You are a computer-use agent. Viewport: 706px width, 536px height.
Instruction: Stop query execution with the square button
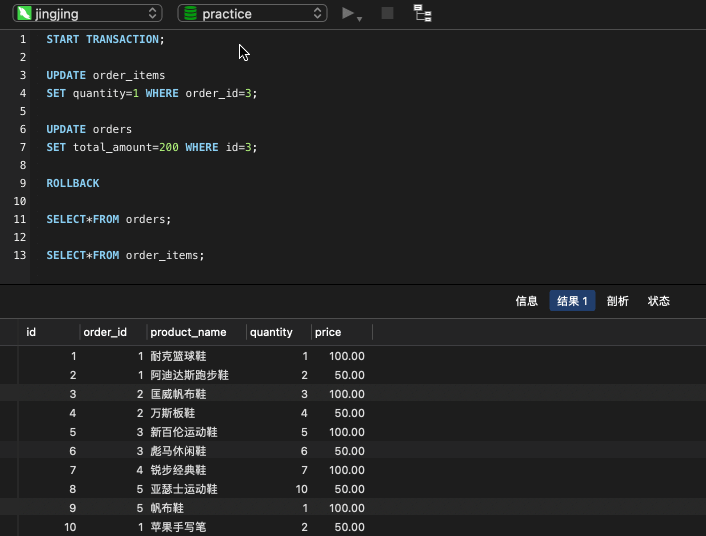pos(387,14)
